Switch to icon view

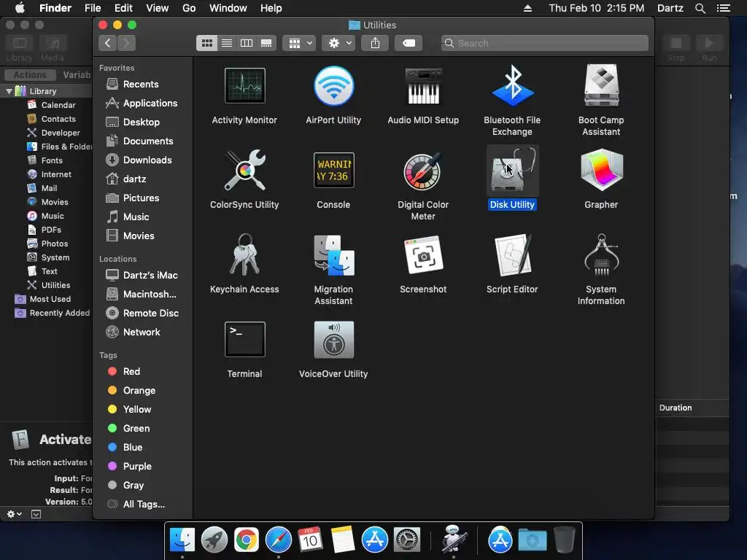pyautogui.click(x=206, y=43)
